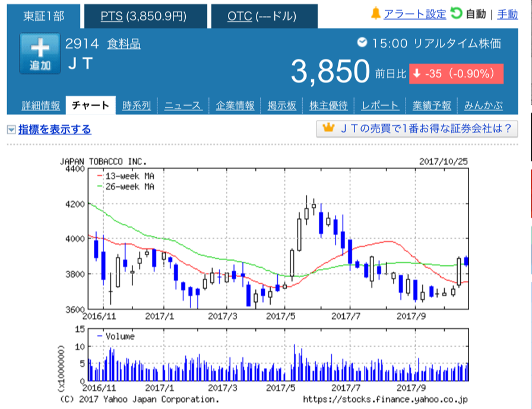
Task: Click the company name ＪＴ
Action: (80, 64)
